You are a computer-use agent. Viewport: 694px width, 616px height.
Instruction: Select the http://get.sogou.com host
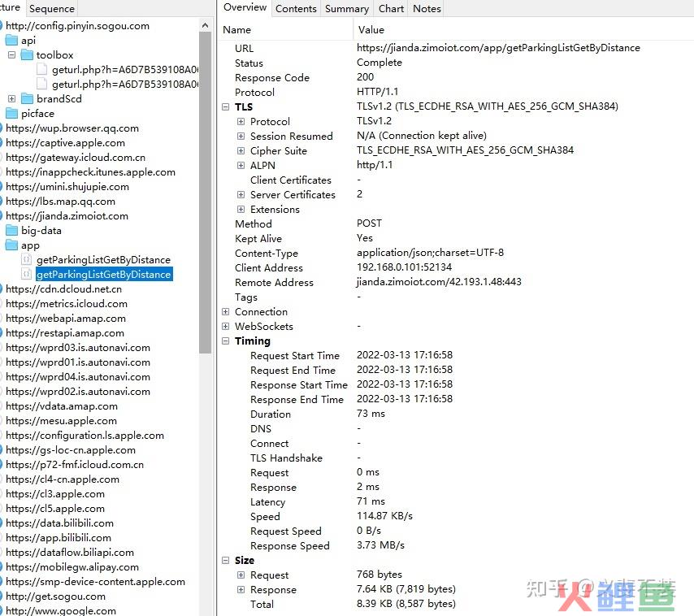point(56,596)
